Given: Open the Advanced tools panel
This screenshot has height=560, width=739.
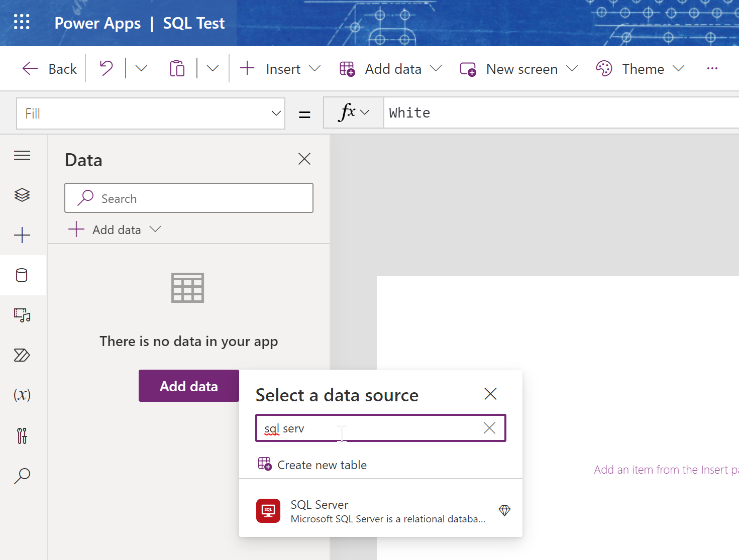Looking at the screenshot, I should [22, 435].
